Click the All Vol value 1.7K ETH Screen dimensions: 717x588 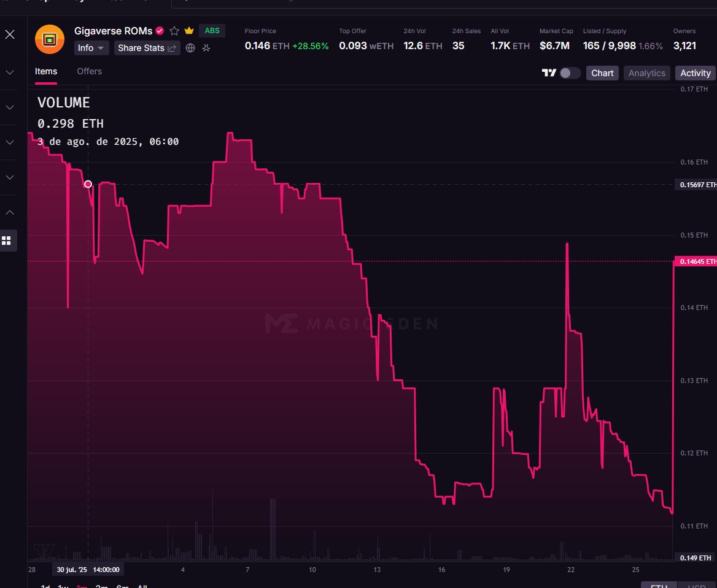coord(510,45)
